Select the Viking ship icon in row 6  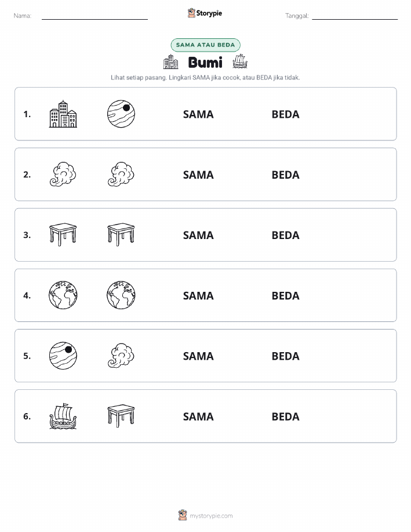pos(63,417)
